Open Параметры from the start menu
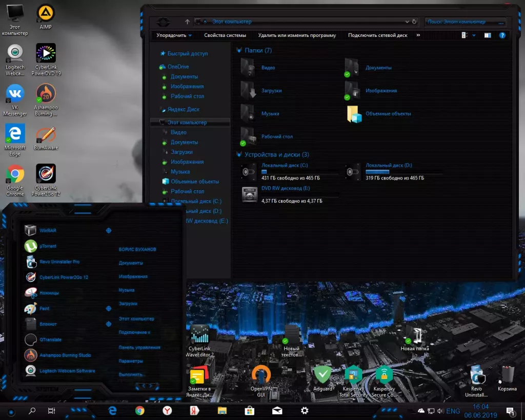This screenshot has height=420, width=525. pyautogui.click(x=130, y=362)
